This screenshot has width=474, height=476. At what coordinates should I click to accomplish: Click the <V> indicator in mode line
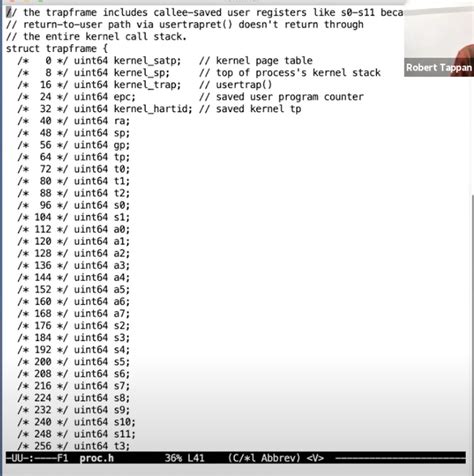315,458
